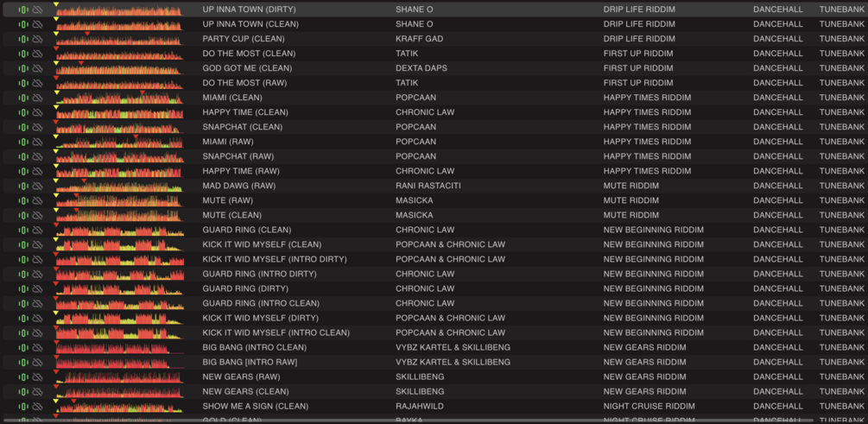Click the waveform preview of BIG BANG [INTRO RAW]
868x424 pixels.
[118, 362]
